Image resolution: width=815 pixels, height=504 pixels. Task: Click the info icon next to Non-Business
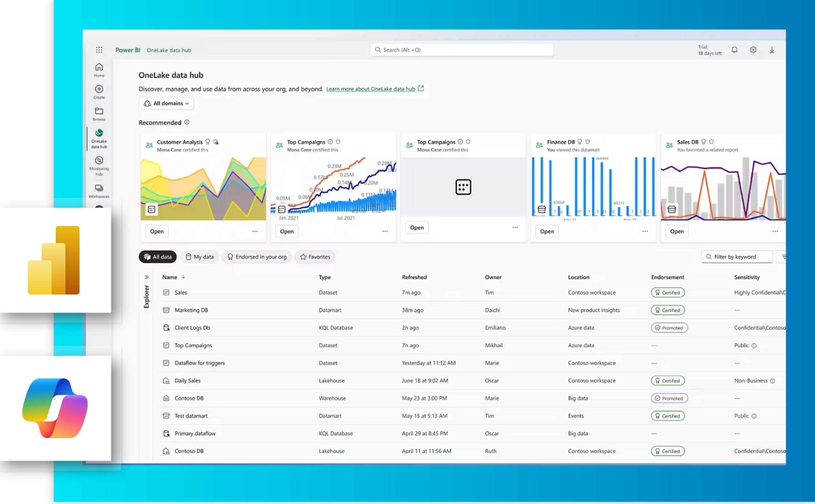(772, 381)
